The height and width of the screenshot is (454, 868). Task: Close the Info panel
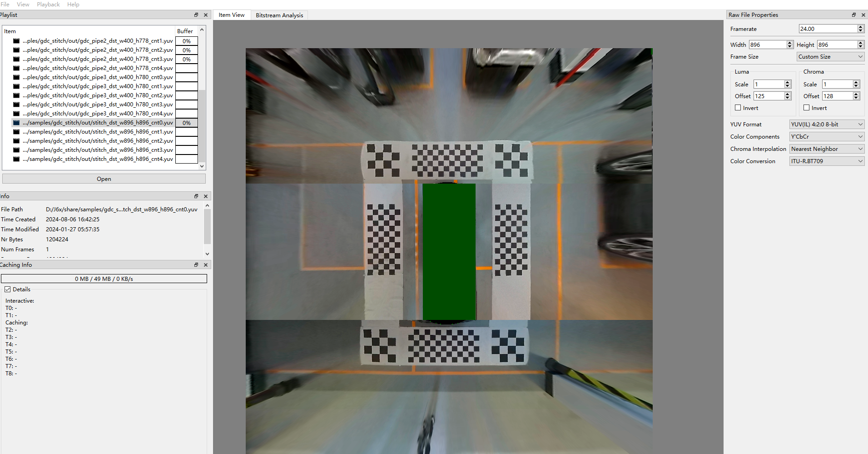(206, 196)
